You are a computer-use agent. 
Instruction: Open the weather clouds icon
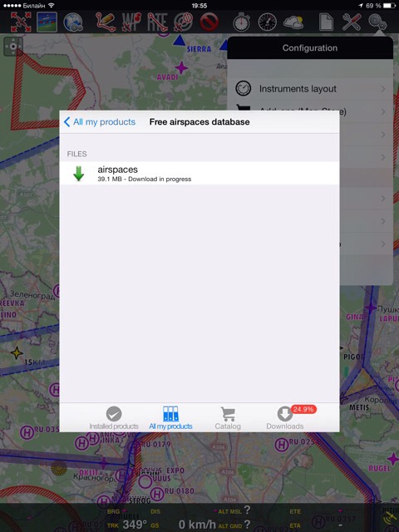pos(293,22)
